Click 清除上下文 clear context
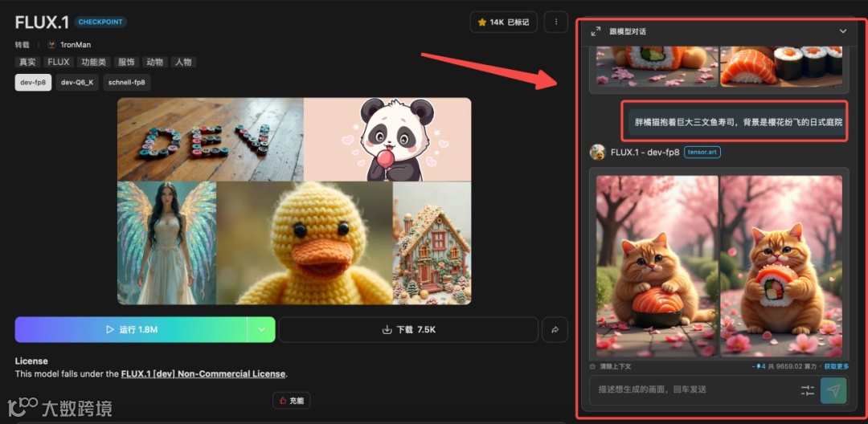868x424 pixels. [611, 366]
